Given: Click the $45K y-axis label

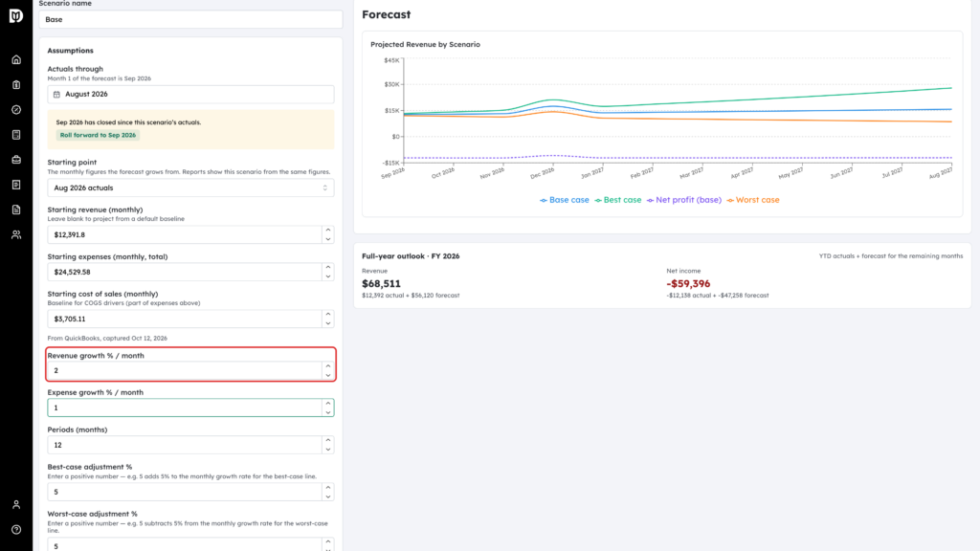Looking at the screenshot, I should tap(391, 60).
